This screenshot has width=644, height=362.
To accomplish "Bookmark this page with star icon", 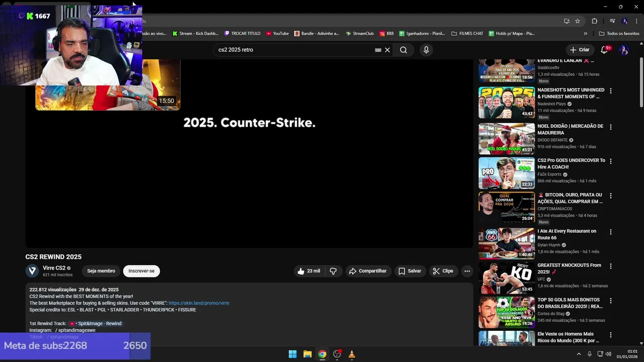I will pyautogui.click(x=578, y=21).
